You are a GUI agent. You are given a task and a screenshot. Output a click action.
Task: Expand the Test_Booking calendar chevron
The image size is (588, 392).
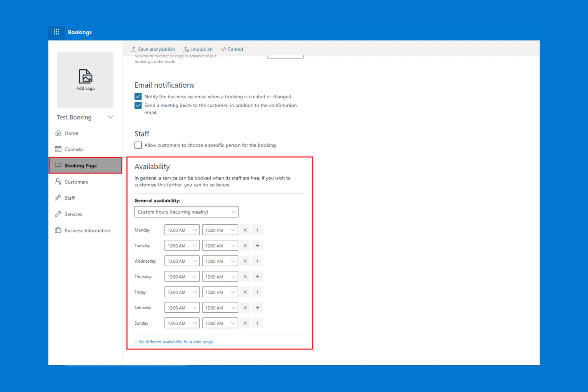point(111,117)
